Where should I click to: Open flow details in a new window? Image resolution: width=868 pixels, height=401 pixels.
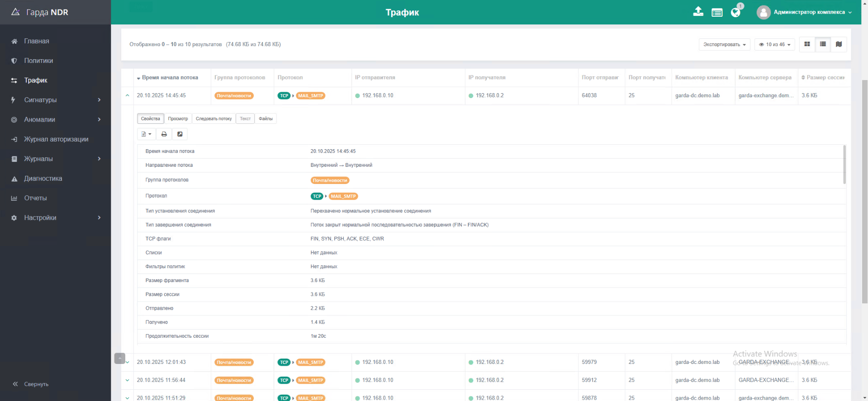[180, 134]
